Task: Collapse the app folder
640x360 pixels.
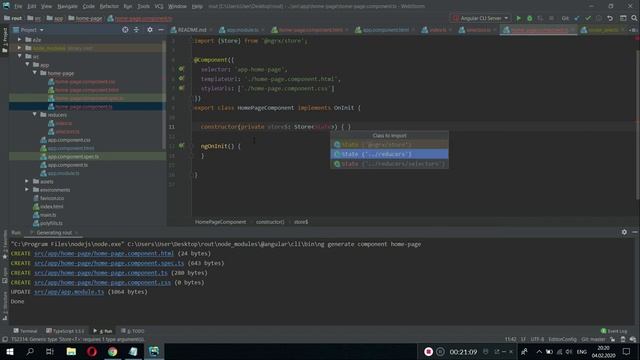Action: coord(27,64)
